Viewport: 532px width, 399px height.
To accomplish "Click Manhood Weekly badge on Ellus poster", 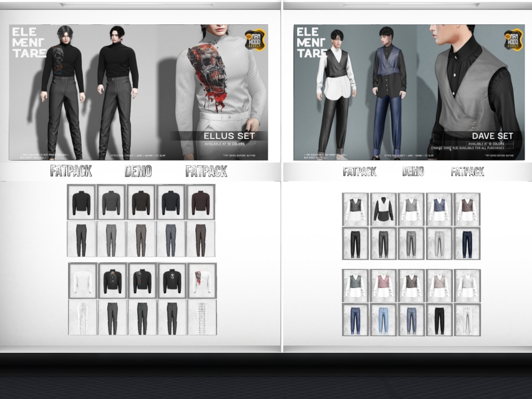I will pos(255,39).
